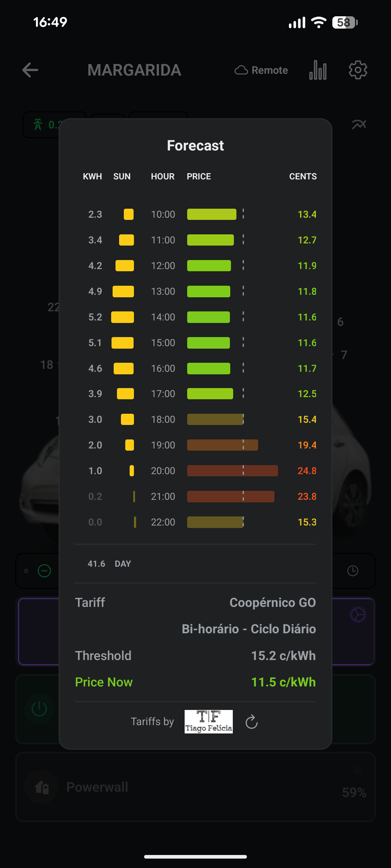Tap the Powerwall home battery icon
This screenshot has height=868, width=391.
click(x=42, y=787)
